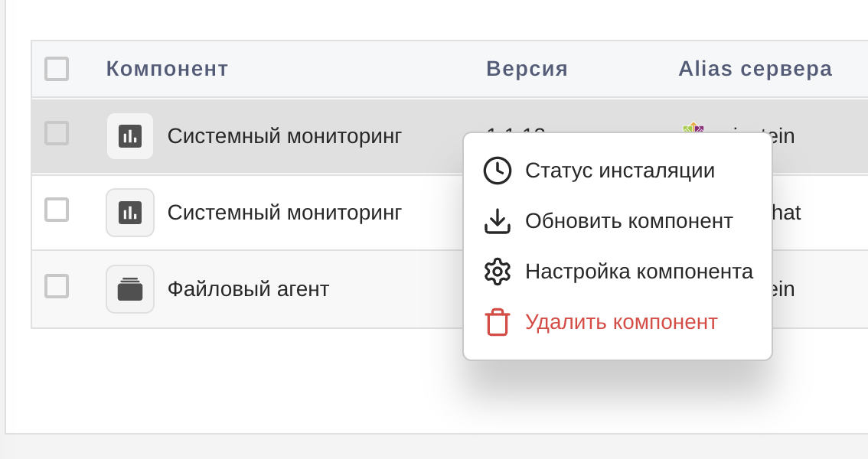Click the Версия column header
The image size is (868, 459).
click(526, 68)
